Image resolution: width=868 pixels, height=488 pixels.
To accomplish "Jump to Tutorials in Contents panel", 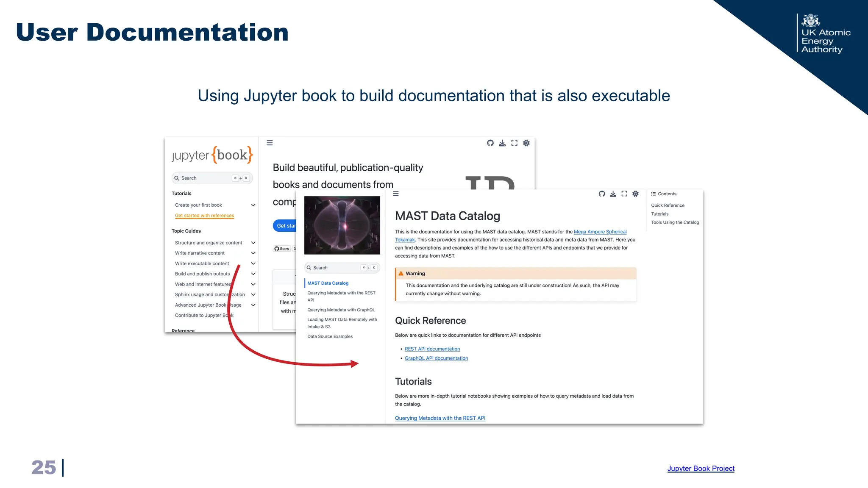I will pos(659,214).
